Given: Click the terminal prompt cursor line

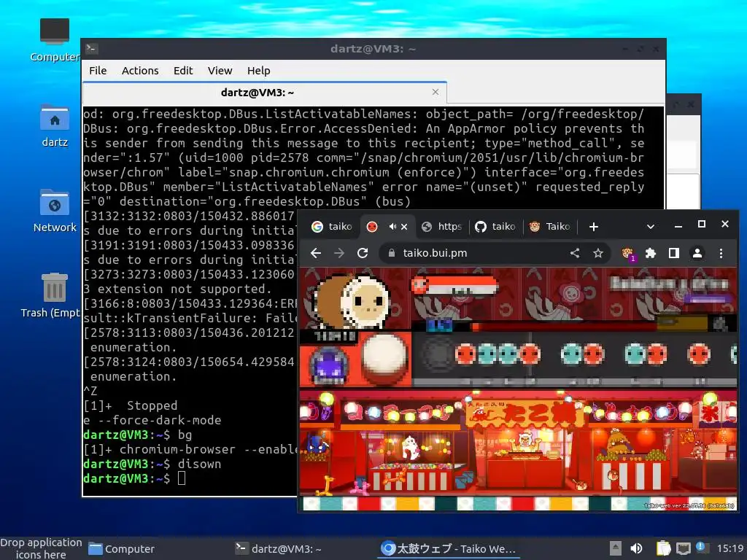Looking at the screenshot, I should point(134,478).
